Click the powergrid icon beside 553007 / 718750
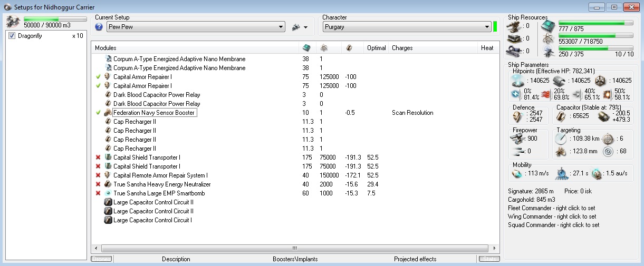This screenshot has height=266, width=644. pyautogui.click(x=549, y=38)
